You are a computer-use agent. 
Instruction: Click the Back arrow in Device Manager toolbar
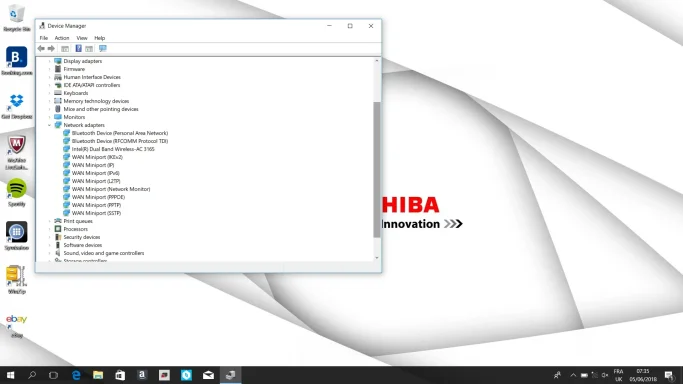coord(41,48)
